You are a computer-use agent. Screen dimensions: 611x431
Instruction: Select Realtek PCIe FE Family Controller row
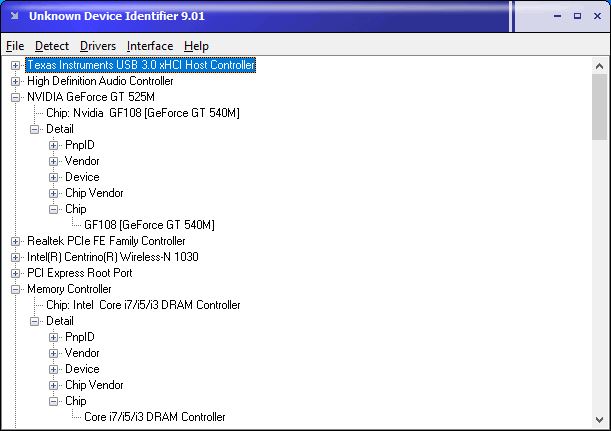[x=106, y=241]
